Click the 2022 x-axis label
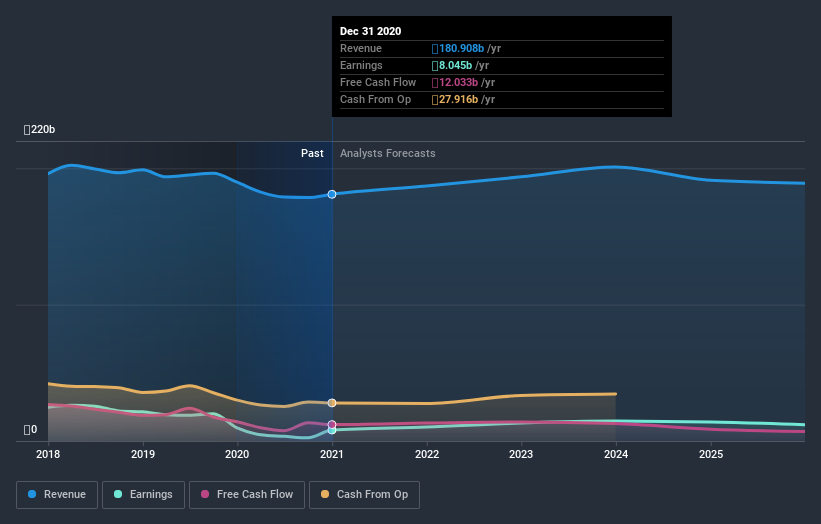 427,454
